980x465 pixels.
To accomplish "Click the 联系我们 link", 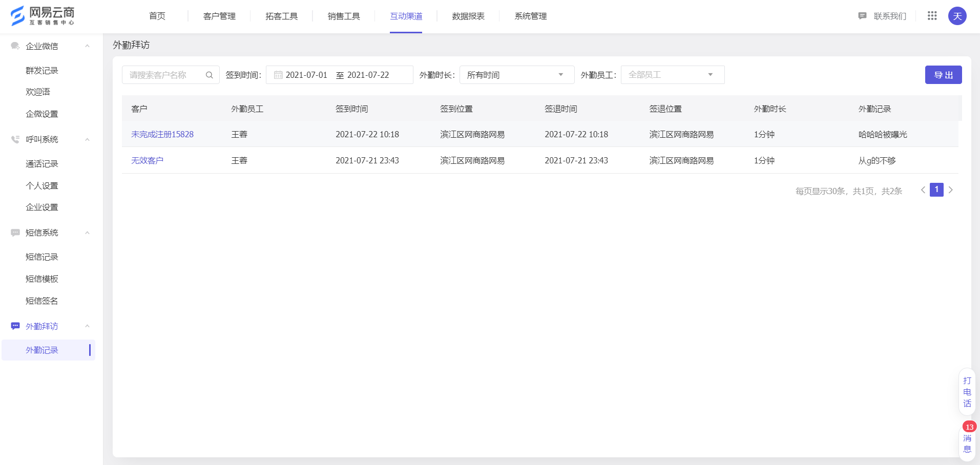I will pos(890,16).
